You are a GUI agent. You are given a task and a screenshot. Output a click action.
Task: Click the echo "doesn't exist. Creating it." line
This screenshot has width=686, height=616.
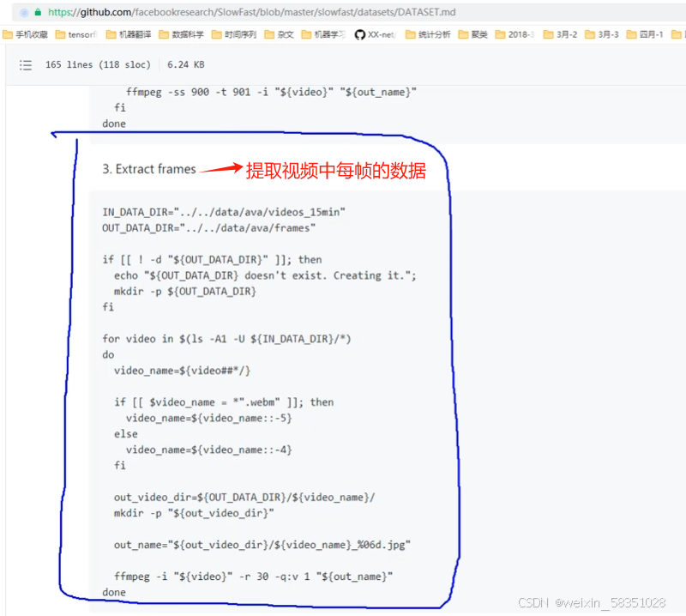click(x=265, y=275)
